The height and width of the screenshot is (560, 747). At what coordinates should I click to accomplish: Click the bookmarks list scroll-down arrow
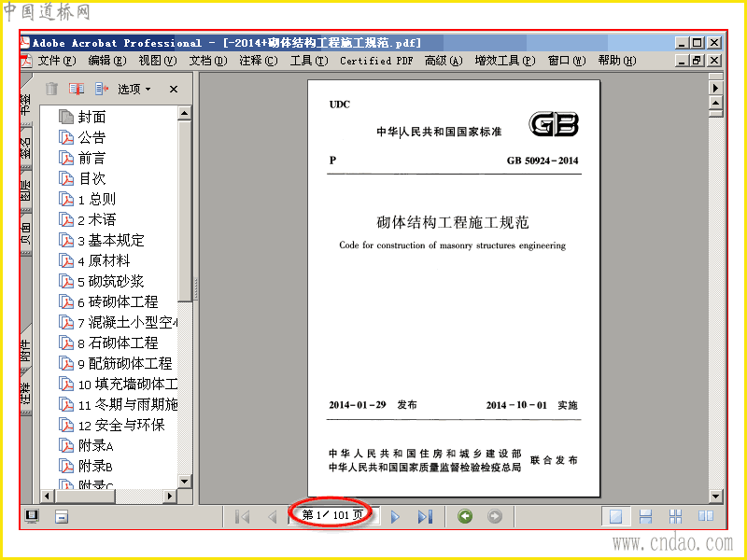tap(184, 482)
